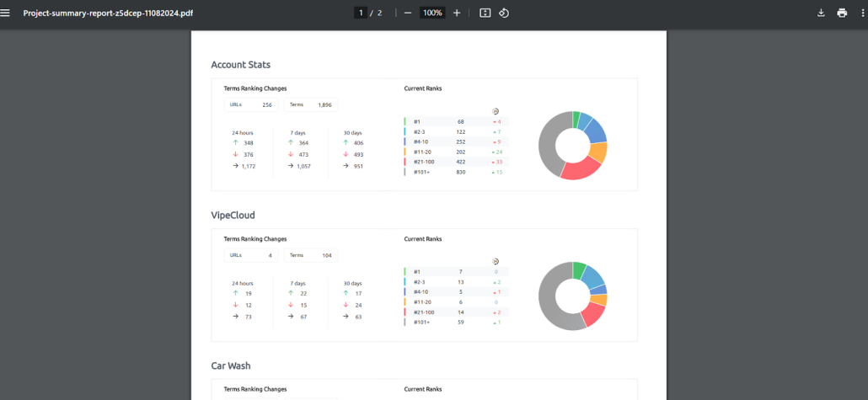Click the 473 downward value under 7 days
The width and height of the screenshot is (868, 400).
[304, 154]
